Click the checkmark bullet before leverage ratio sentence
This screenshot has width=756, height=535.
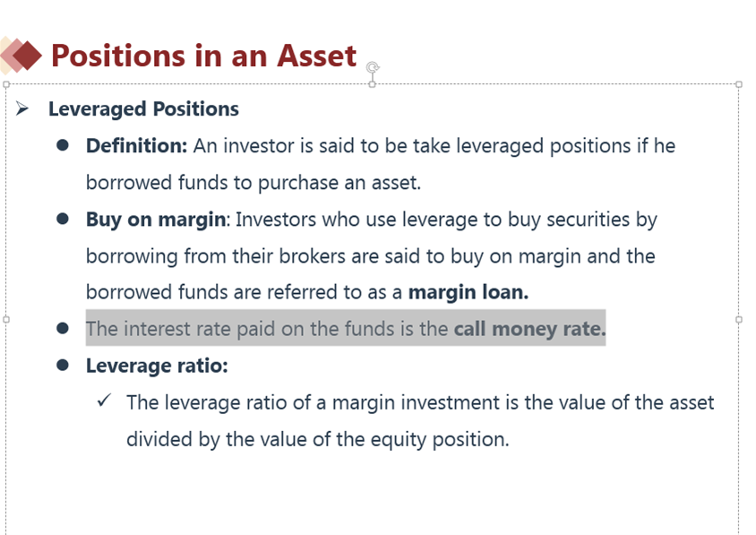(104, 401)
